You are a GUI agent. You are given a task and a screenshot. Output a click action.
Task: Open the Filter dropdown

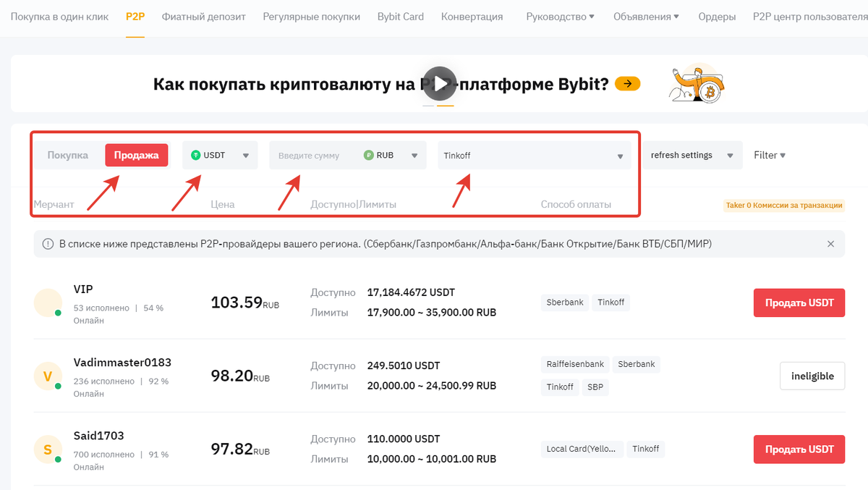click(x=770, y=155)
